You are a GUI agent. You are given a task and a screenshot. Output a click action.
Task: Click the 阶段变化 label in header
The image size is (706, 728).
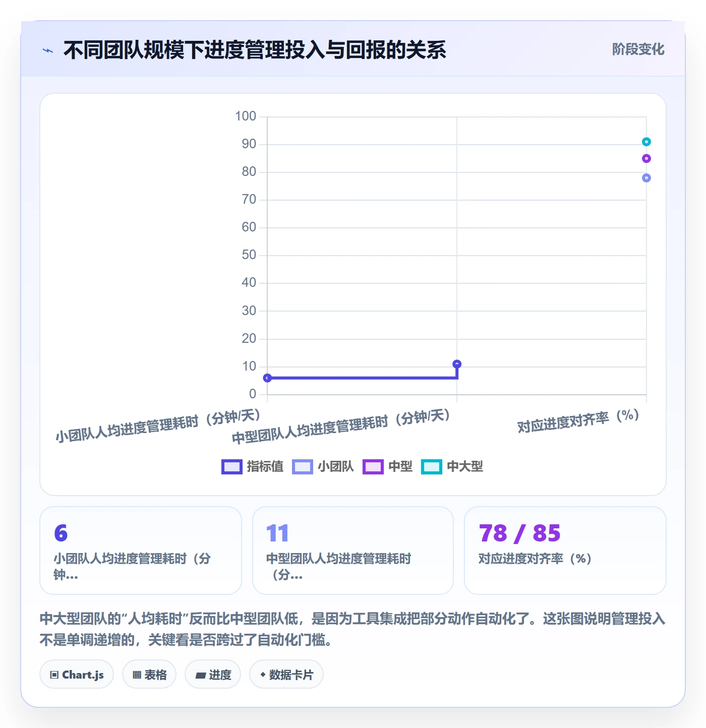point(638,49)
